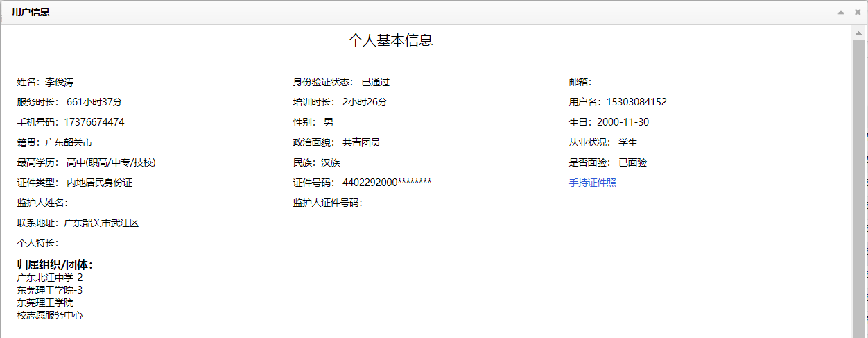Click the contact address 广东韶关市武江区

(x=101, y=223)
